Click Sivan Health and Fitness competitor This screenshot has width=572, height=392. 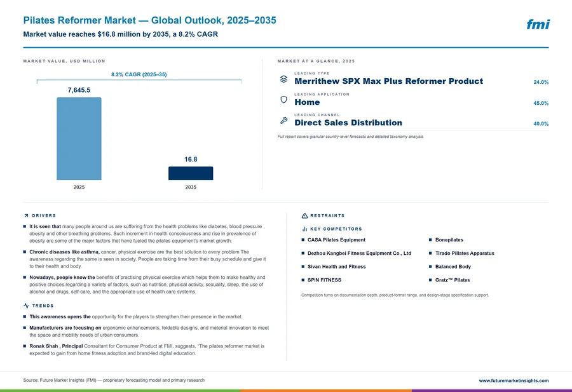click(336, 267)
